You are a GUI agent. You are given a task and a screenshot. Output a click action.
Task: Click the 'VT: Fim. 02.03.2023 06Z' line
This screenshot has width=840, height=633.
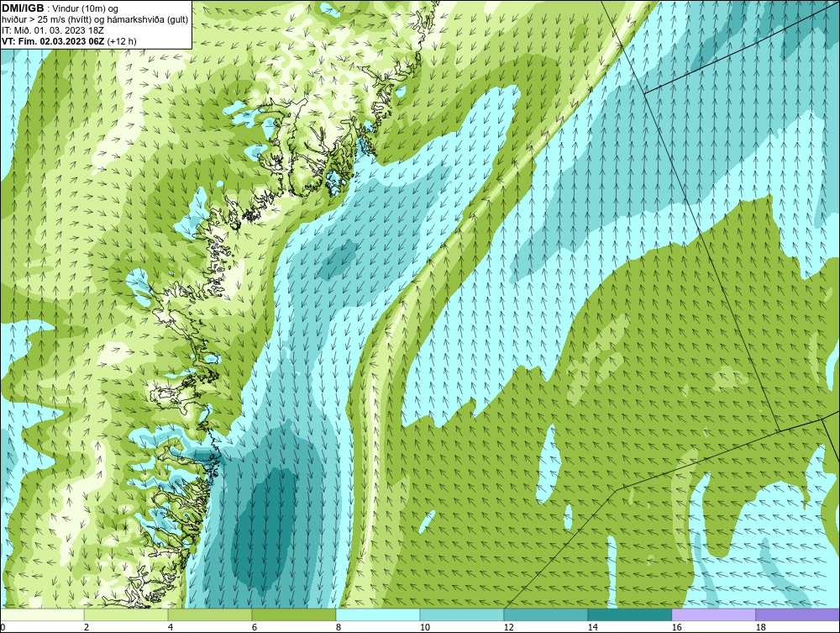point(54,40)
